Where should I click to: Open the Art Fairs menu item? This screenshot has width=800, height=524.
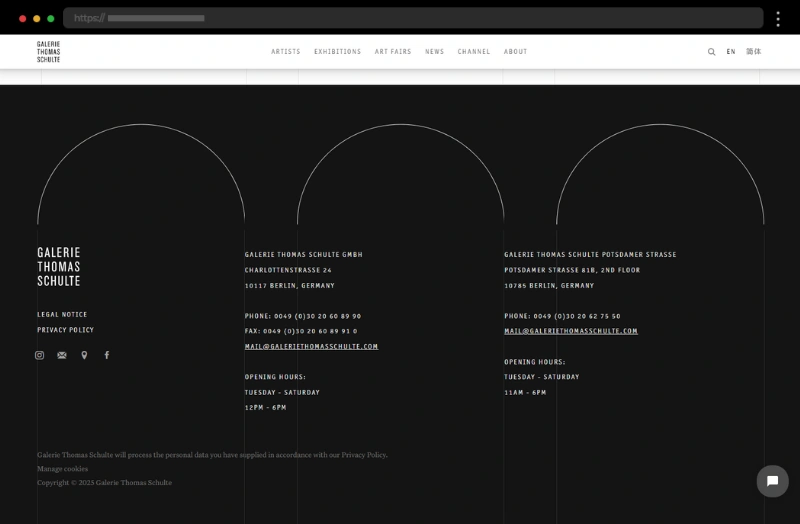click(393, 52)
